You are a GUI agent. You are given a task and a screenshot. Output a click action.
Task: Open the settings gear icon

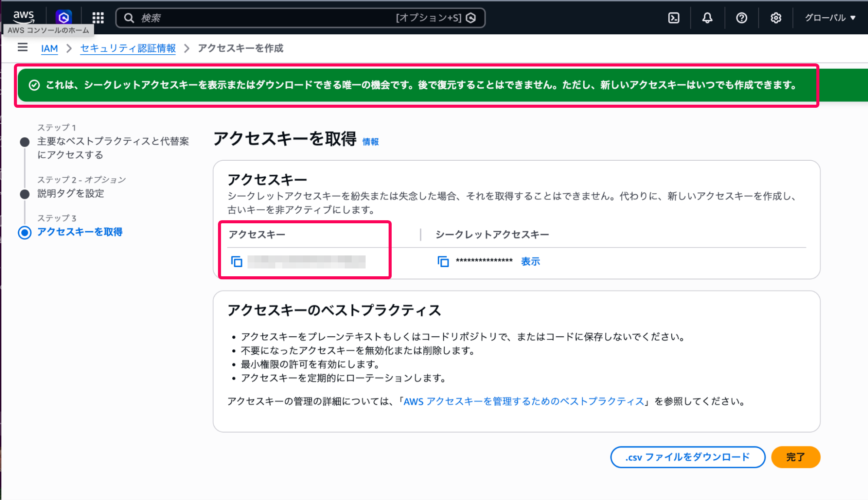776,18
